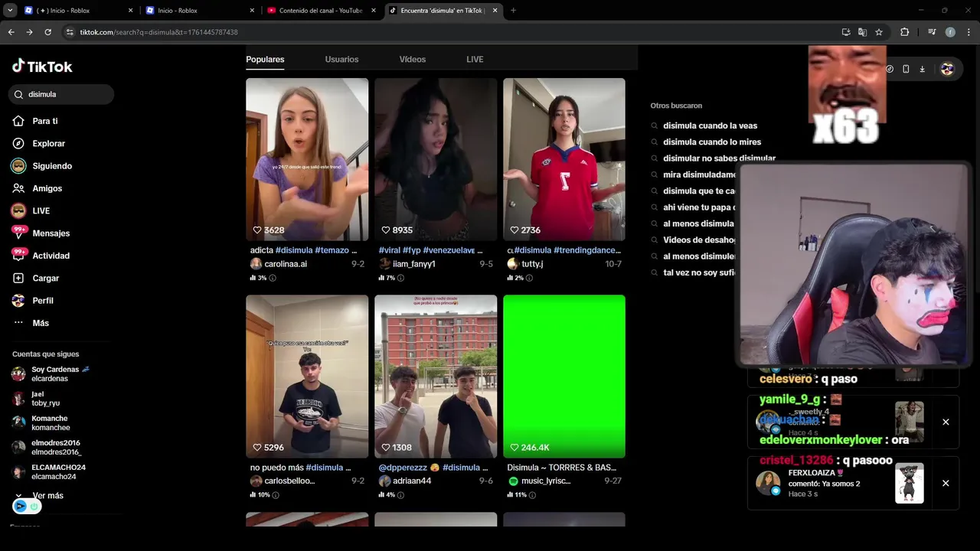Go back in browser history
The image size is (980, 551).
(x=11, y=32)
